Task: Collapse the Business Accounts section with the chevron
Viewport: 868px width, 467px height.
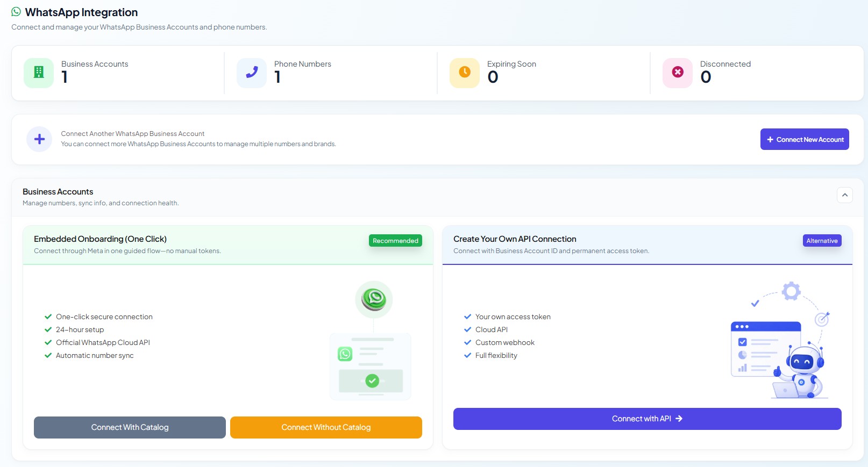Action: [x=845, y=195]
